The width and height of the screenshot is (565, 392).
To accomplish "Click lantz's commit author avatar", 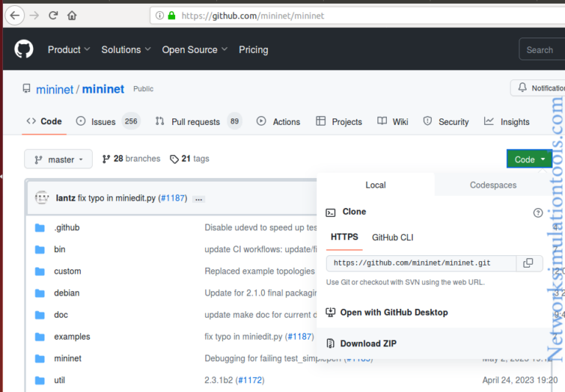I will pos(42,198).
